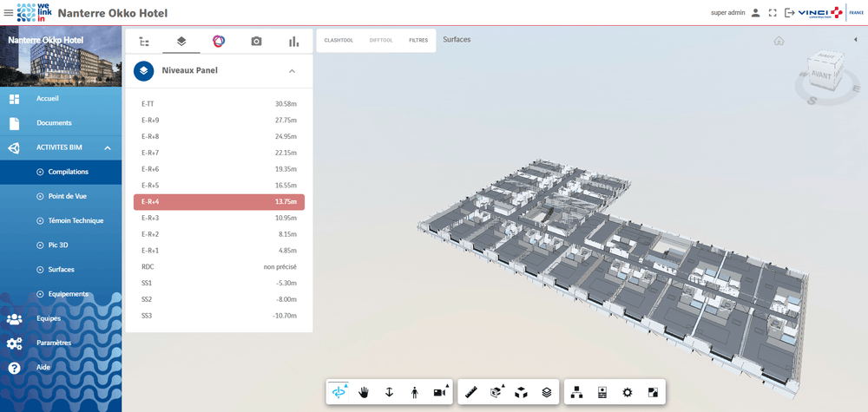868x412 pixels.
Task: Open viewer Settings gear
Action: click(x=628, y=392)
